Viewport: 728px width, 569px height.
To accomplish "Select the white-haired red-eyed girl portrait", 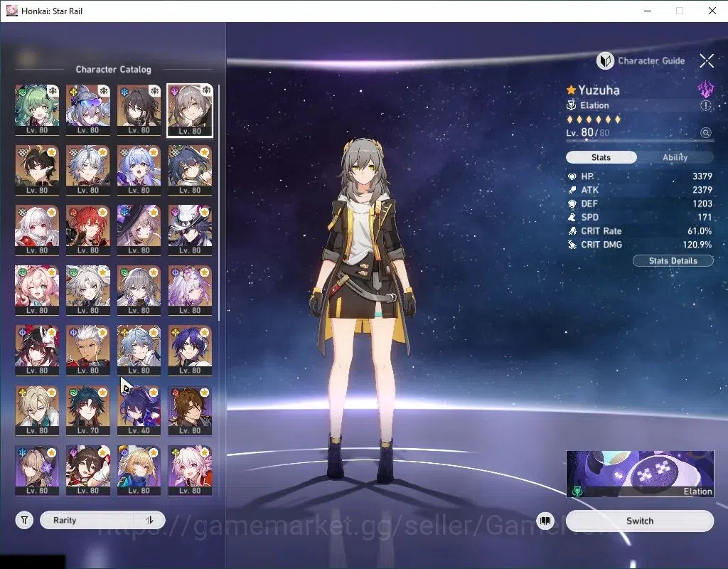I will pos(37,230).
